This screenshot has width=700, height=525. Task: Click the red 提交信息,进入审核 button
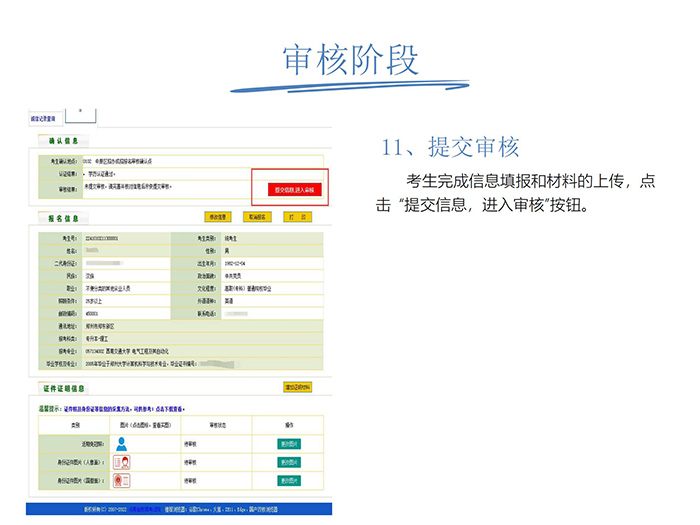pyautogui.click(x=294, y=189)
